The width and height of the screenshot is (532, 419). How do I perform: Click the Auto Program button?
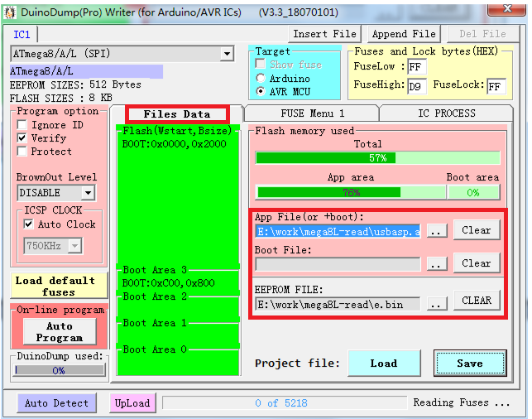[x=60, y=332]
